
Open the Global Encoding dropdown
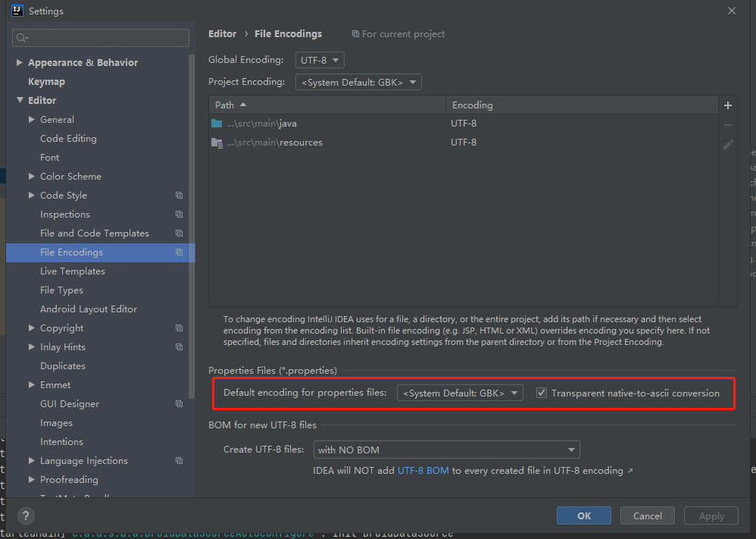point(320,61)
